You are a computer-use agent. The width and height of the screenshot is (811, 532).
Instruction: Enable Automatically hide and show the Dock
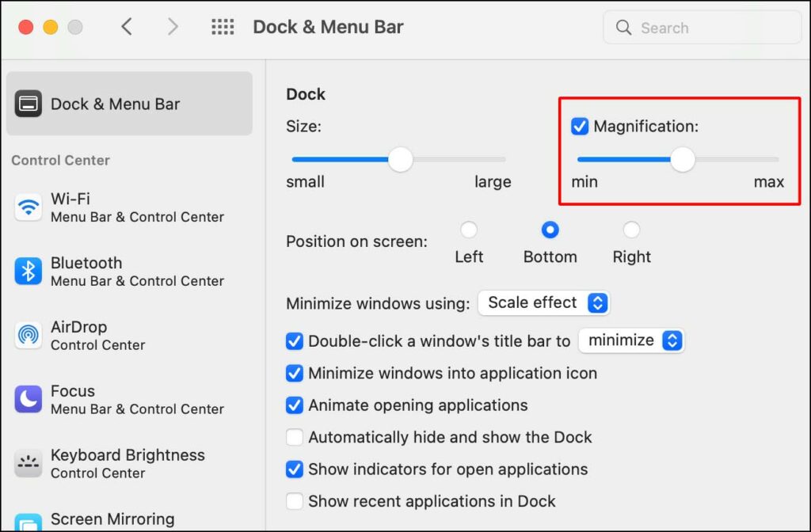(295, 437)
